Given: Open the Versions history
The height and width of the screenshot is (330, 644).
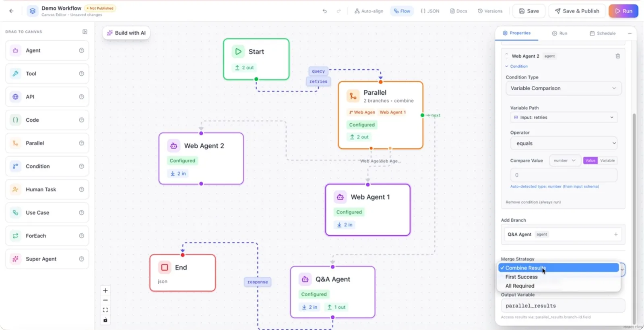Looking at the screenshot, I should point(490,11).
